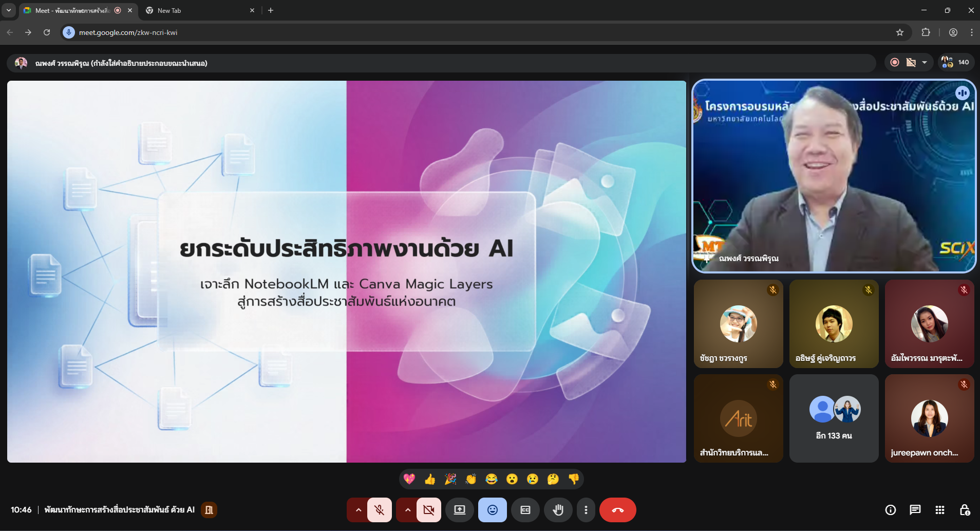Open dropdown arrow beside recording indicator
The width and height of the screenshot is (980, 531).
click(925, 63)
